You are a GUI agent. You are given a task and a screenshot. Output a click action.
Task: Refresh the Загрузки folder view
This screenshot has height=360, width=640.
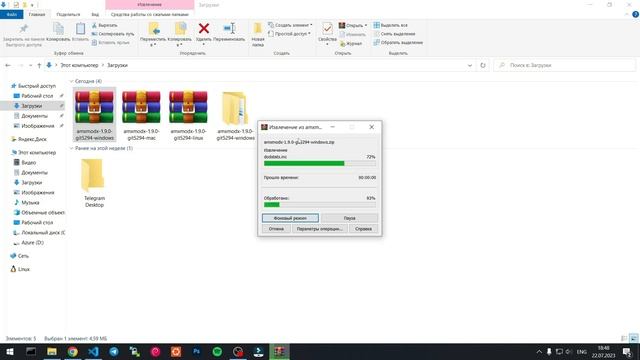click(483, 65)
